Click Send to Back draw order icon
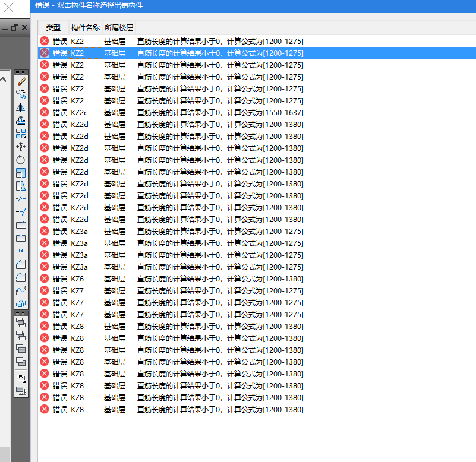Viewport: 476px width, 462px height. (x=21, y=336)
